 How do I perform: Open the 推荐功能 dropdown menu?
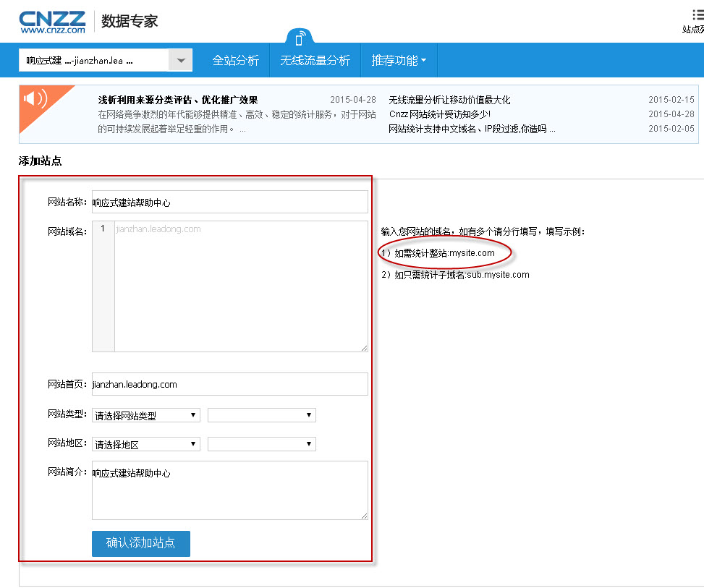[397, 60]
